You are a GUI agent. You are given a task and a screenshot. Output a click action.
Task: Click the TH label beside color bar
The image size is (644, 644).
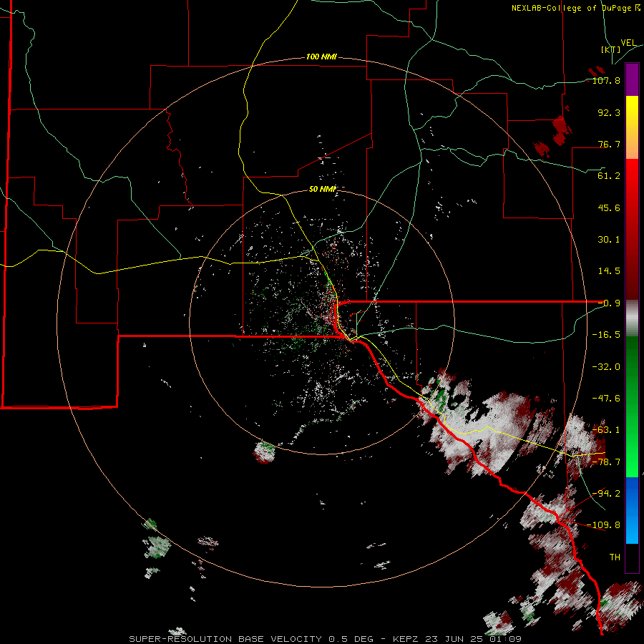(615, 557)
